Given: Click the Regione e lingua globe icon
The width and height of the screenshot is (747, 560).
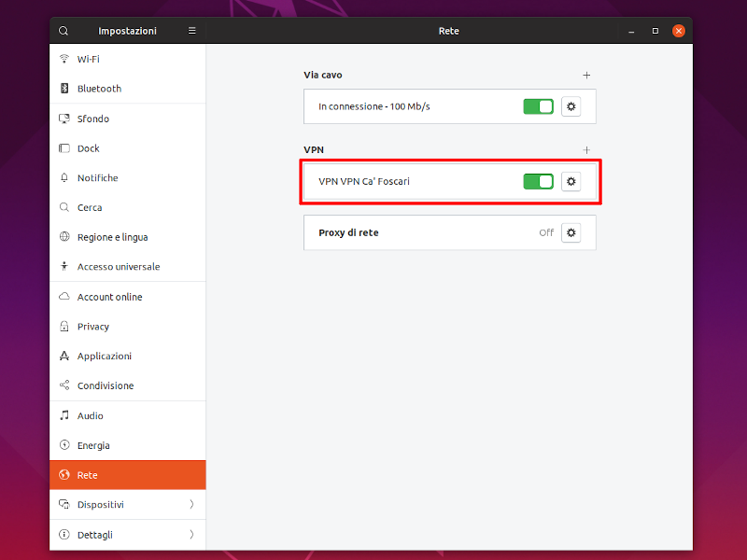Looking at the screenshot, I should point(64,237).
